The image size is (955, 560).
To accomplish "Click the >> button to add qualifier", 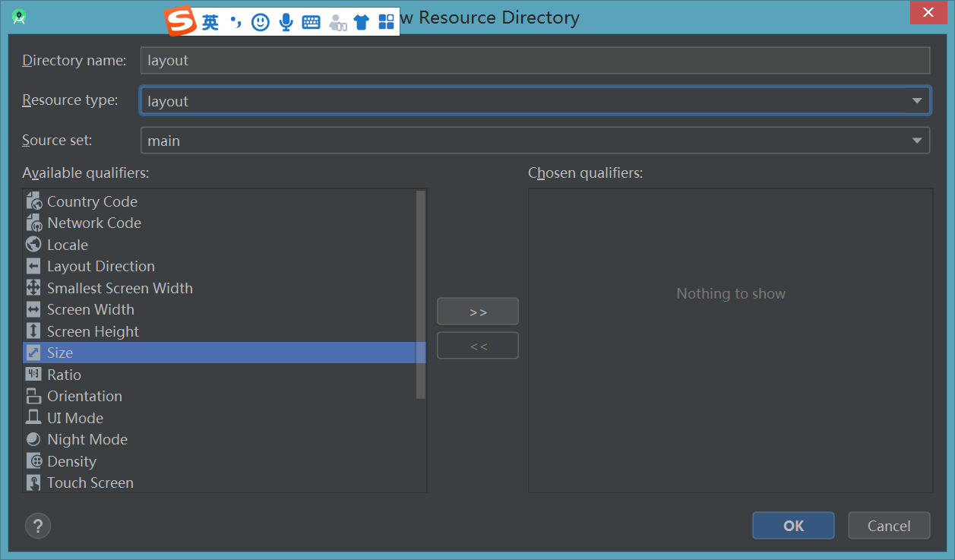I will coord(477,311).
